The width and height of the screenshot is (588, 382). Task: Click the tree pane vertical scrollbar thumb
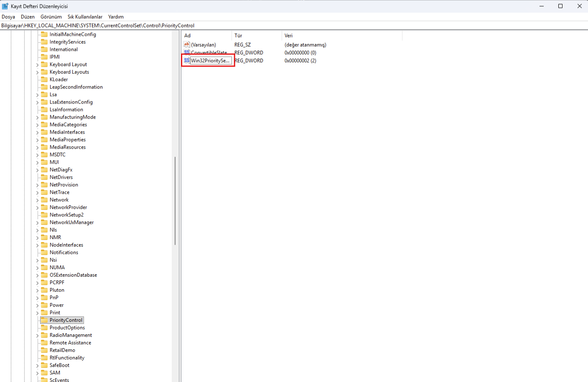[x=175, y=201]
